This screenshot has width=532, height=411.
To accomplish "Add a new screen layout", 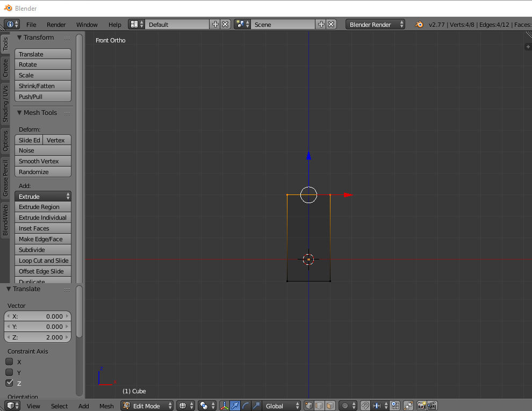I will coord(215,24).
